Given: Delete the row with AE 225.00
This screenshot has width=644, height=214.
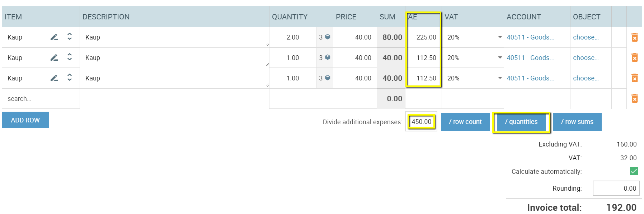Looking at the screenshot, I should 635,37.
